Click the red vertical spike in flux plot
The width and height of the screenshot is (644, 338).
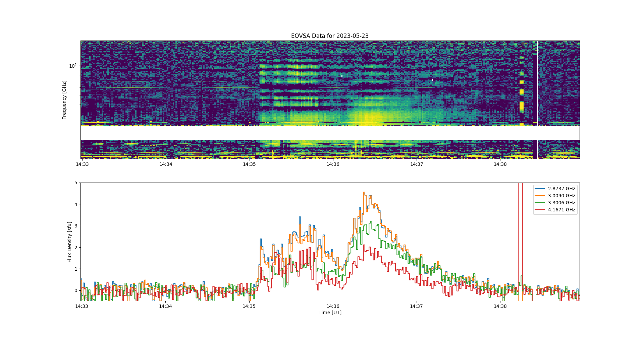(520, 241)
